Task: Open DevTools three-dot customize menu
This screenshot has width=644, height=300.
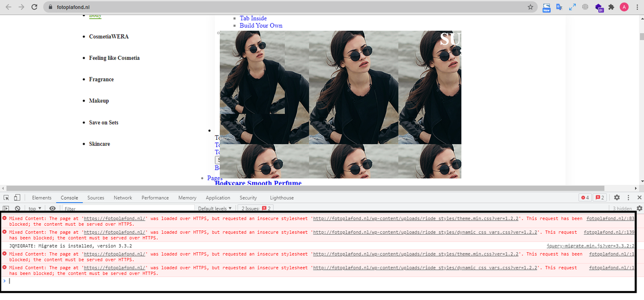Action: 628,197
